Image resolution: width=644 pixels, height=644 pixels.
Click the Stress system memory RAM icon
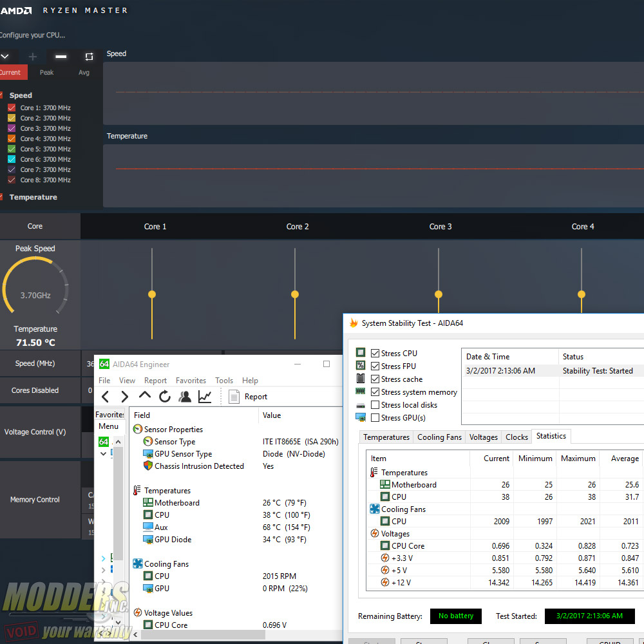[360, 392]
